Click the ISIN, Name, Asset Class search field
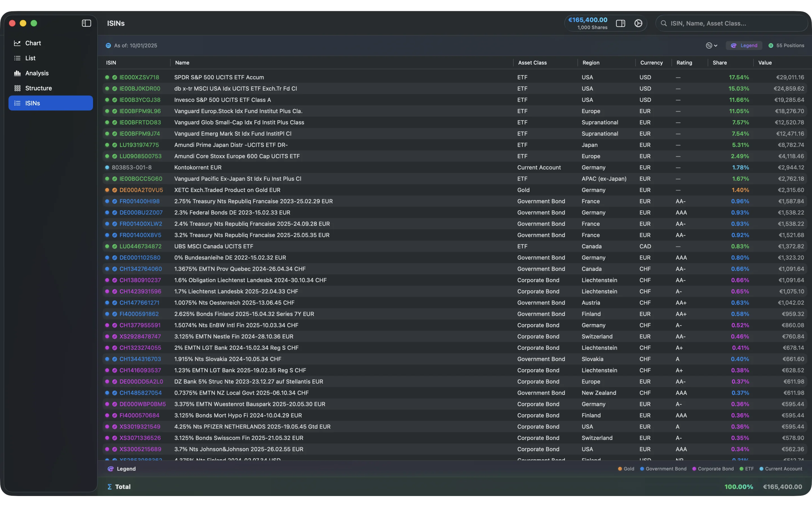812x507 pixels. coord(731,23)
